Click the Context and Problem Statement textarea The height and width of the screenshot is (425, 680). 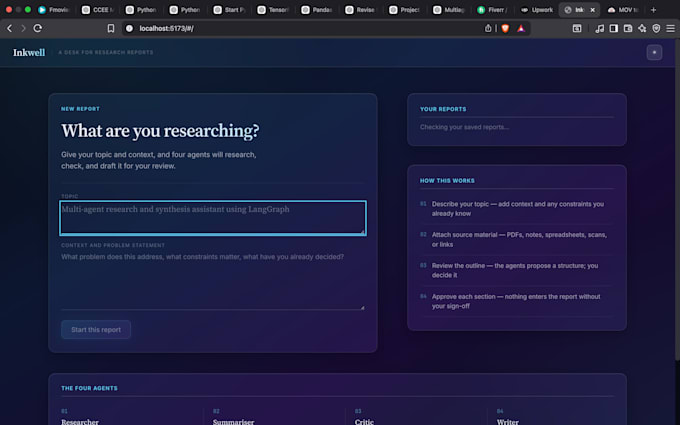(x=213, y=280)
